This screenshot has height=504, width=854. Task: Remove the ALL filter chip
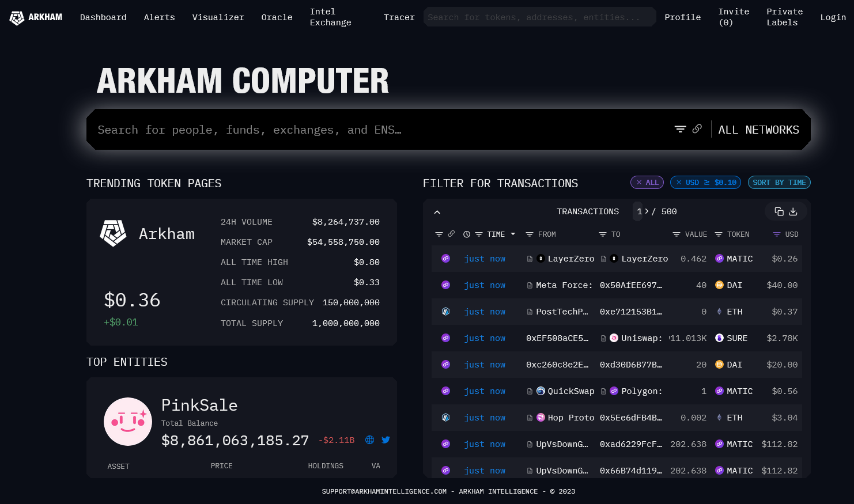point(647,183)
